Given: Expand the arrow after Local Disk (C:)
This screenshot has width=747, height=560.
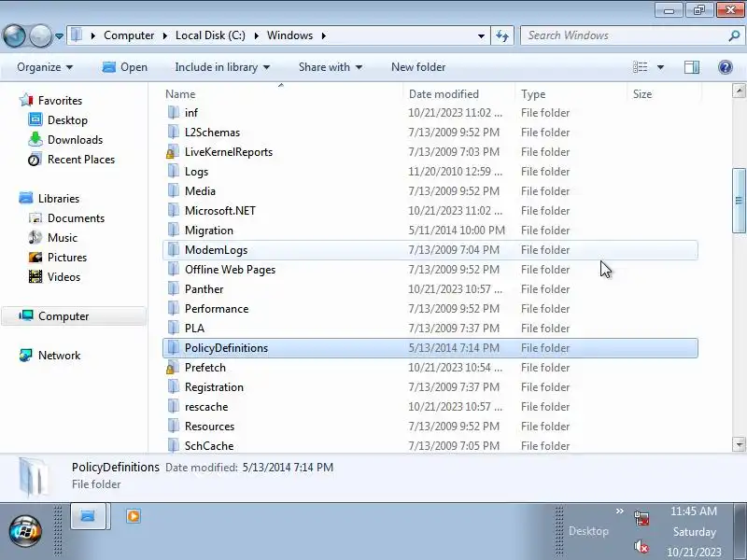Looking at the screenshot, I should (256, 35).
